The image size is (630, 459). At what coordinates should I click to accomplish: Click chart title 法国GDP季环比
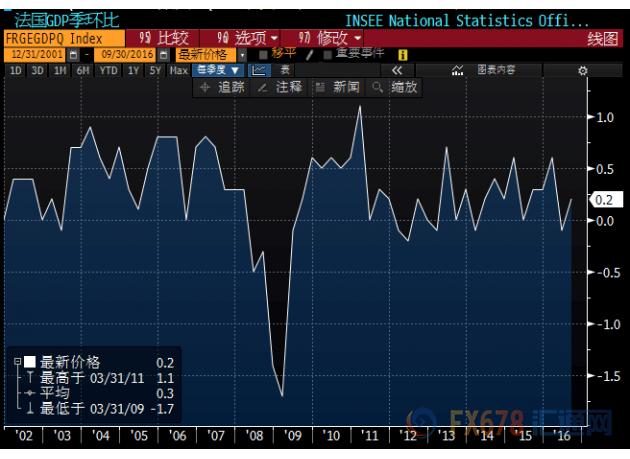[x=67, y=20]
